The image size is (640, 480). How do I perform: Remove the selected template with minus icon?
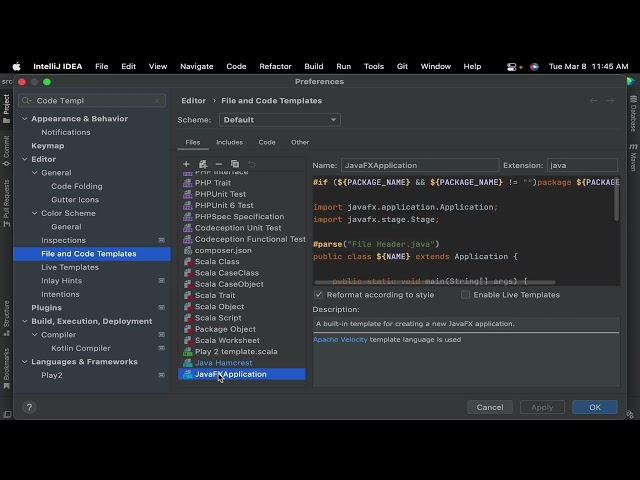(x=219, y=164)
